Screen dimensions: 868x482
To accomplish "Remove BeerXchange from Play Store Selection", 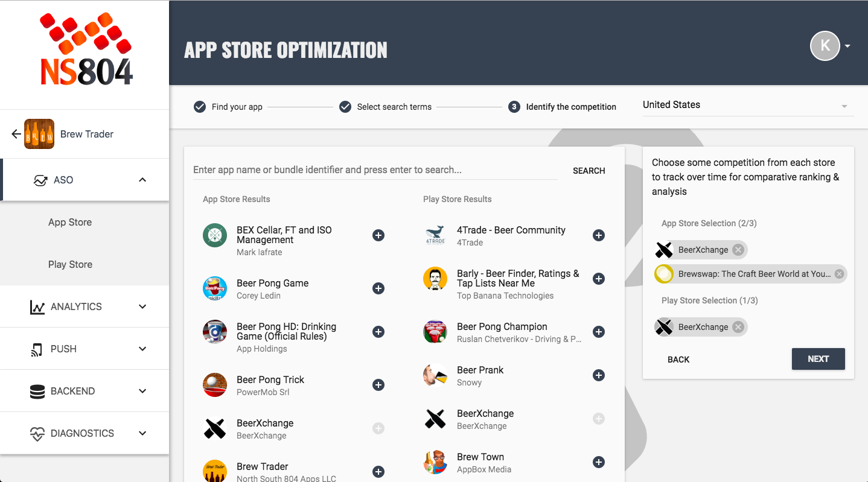I will pos(738,327).
